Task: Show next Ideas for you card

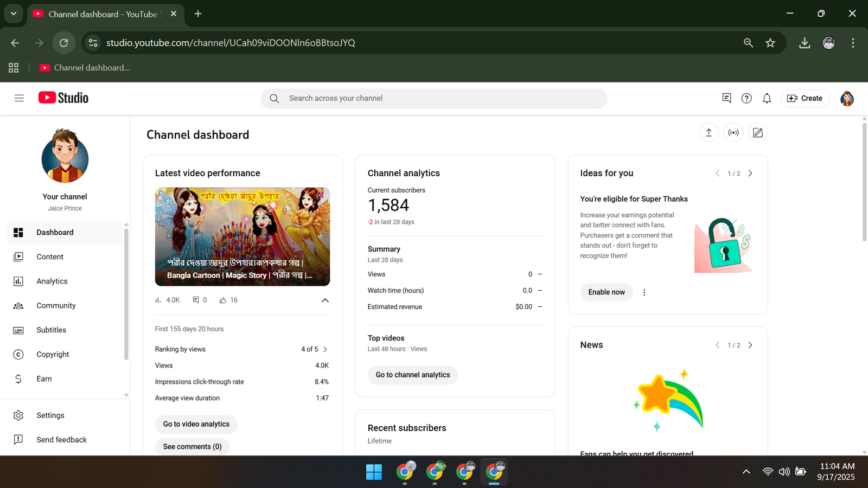Action: [x=750, y=174]
